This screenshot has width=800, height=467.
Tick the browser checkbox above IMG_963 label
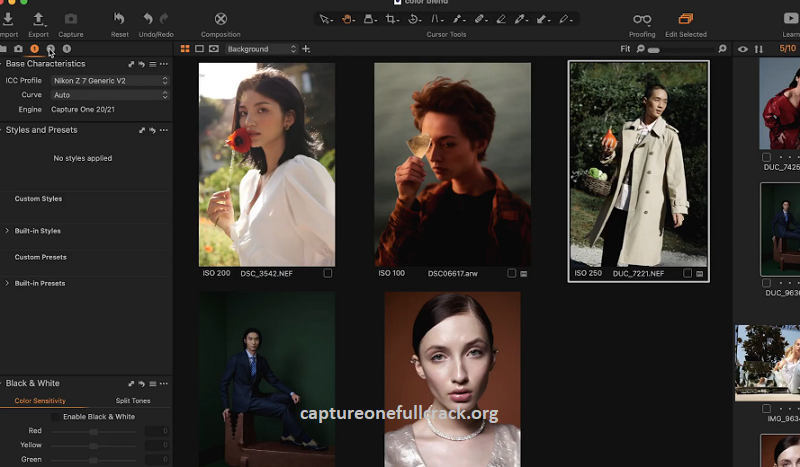766,408
